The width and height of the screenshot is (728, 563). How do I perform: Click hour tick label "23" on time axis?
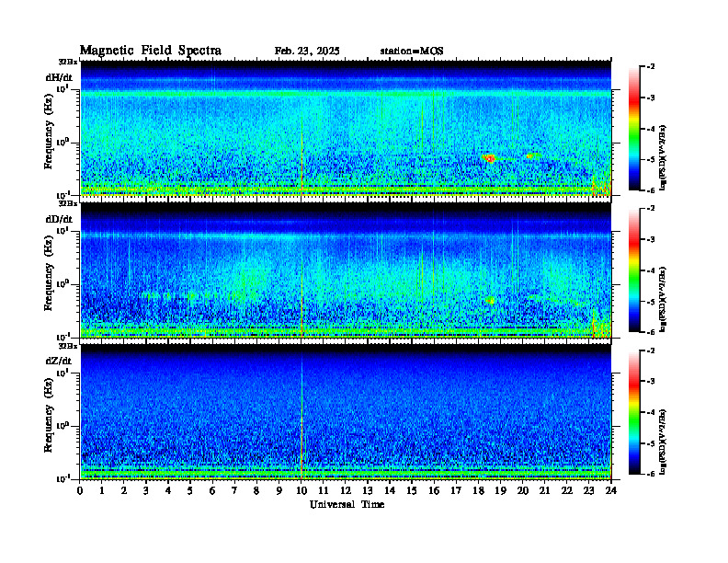coord(589,491)
